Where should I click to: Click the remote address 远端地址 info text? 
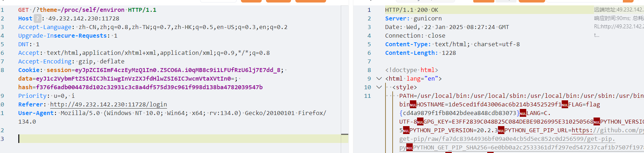618,10
